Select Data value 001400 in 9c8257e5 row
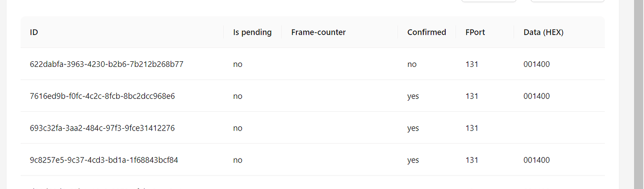644x189 pixels. pyautogui.click(x=537, y=160)
